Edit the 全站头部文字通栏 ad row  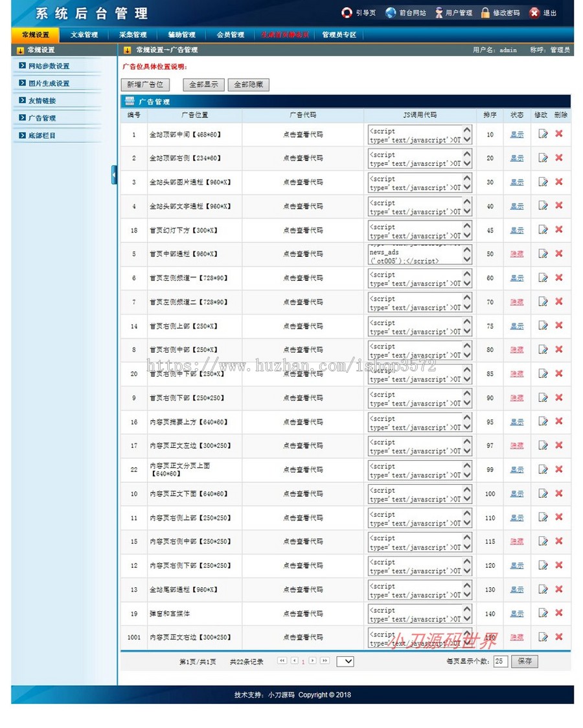tap(543, 206)
